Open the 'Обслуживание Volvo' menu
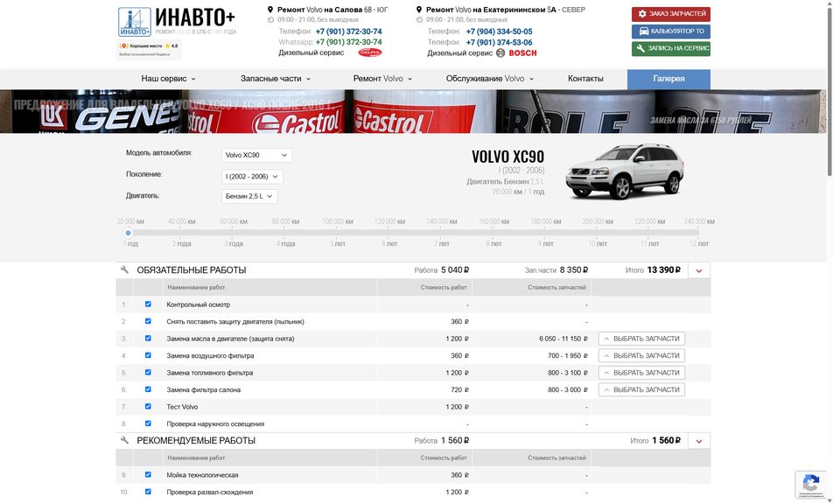This screenshot has width=833, height=504. point(490,79)
